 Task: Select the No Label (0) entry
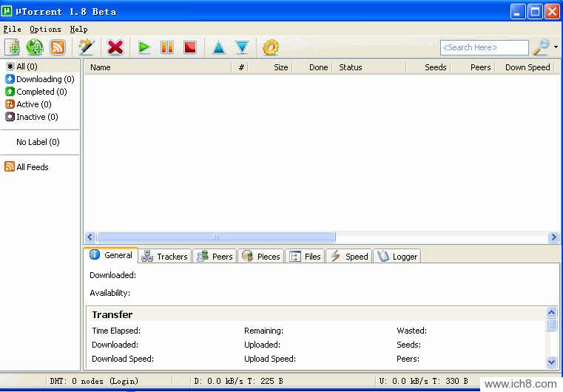[38, 142]
